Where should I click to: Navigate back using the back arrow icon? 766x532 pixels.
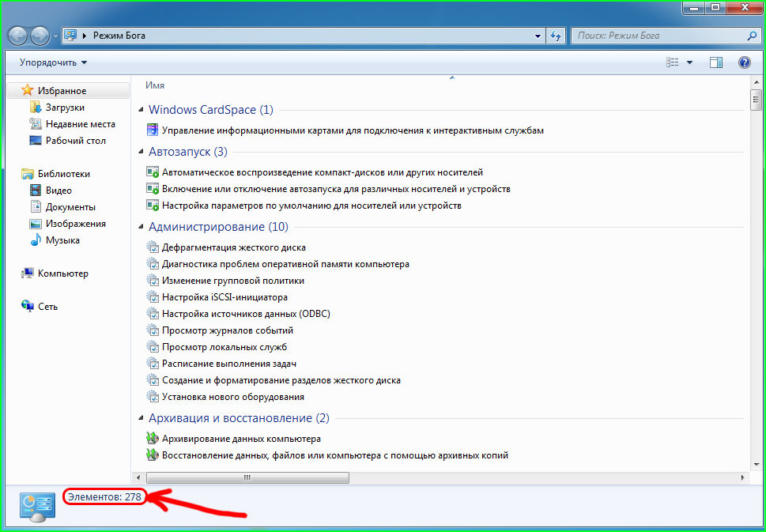coord(17,36)
